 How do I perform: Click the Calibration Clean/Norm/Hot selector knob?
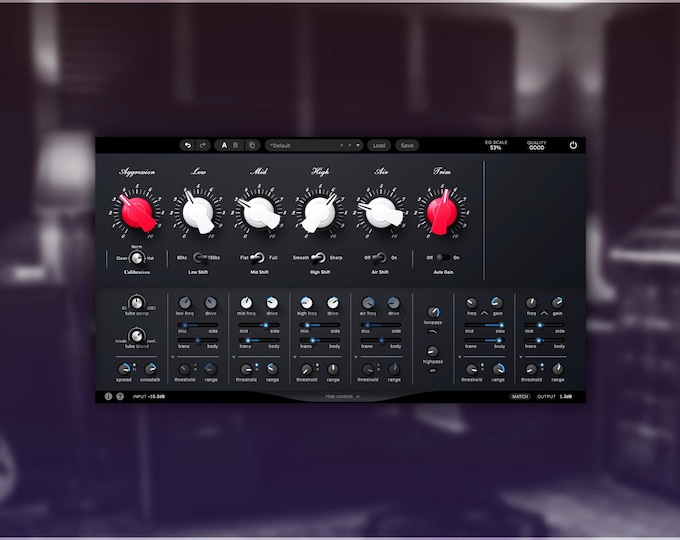pyautogui.click(x=137, y=258)
